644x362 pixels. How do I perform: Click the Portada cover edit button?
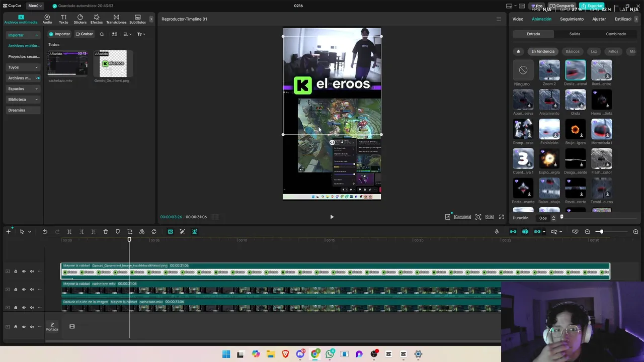point(52,326)
